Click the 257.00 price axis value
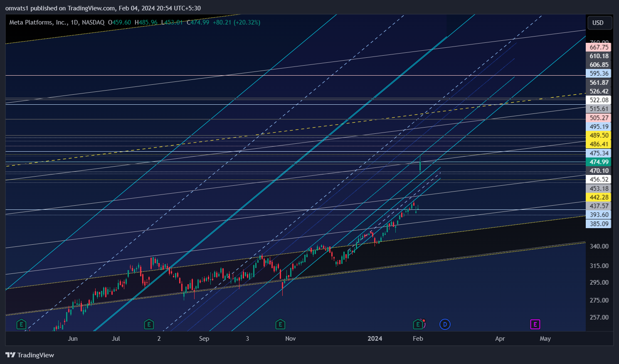Image resolution: width=619 pixels, height=364 pixels. 599,317
